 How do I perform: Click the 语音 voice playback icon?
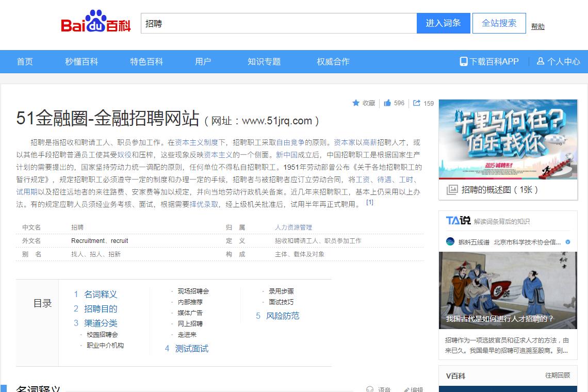tap(370, 389)
